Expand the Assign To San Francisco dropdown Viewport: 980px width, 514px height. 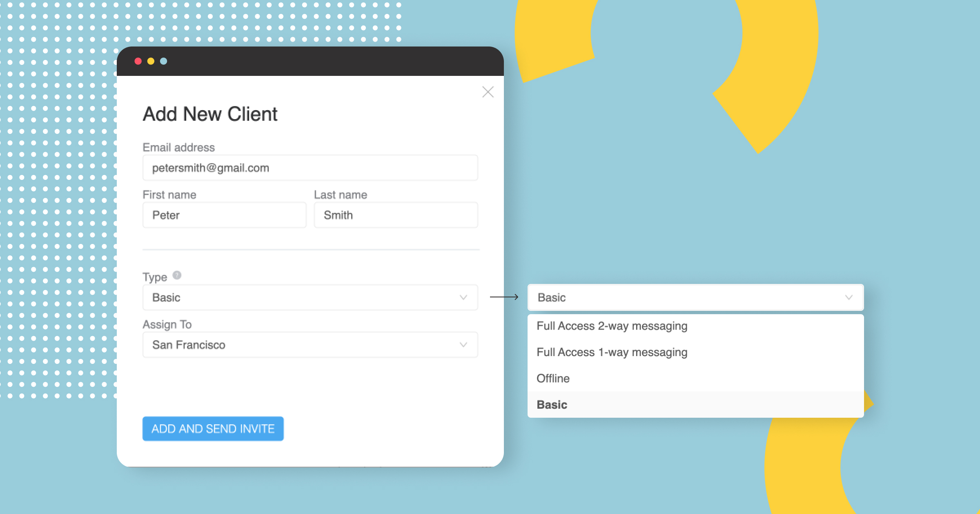click(x=302, y=345)
